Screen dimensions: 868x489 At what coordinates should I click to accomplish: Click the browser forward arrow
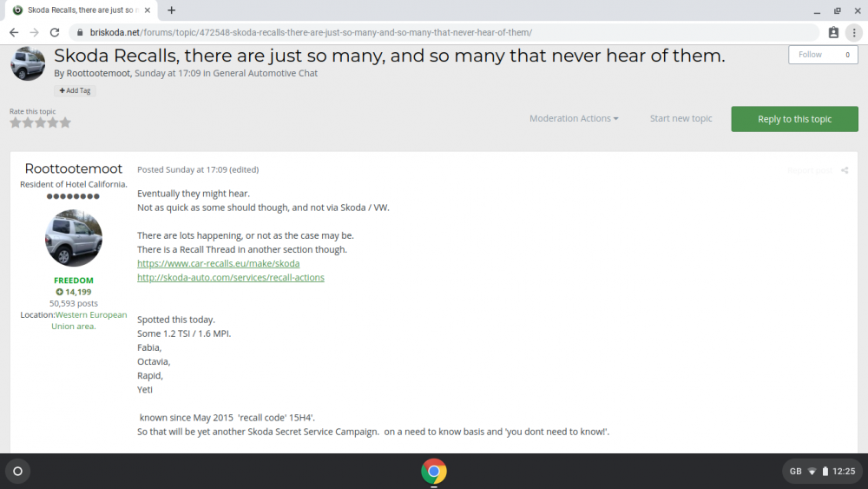click(x=35, y=33)
